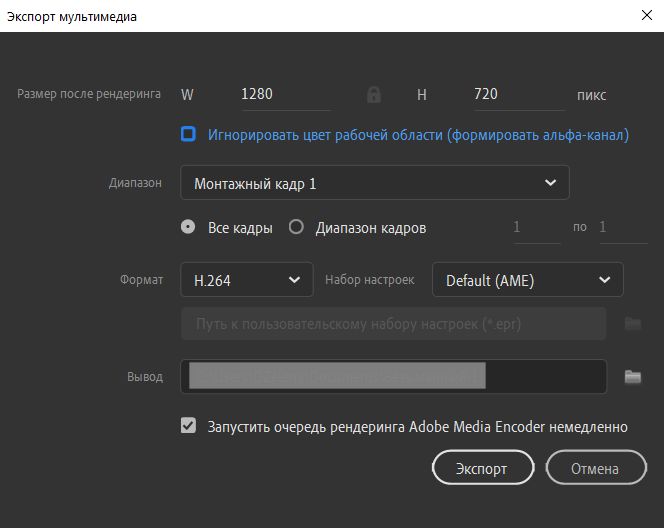Click the Экспорт мультимедиа title bar
Viewport: 664px width, 528px height.
(x=300, y=15)
